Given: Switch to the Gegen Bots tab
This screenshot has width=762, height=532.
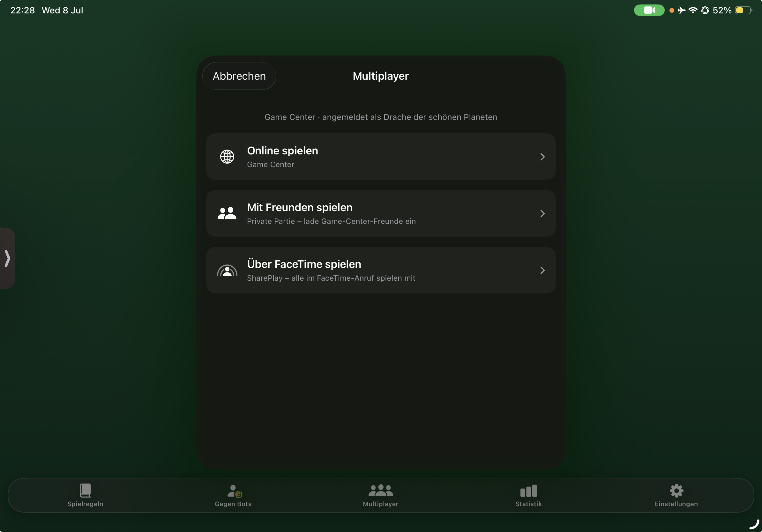Looking at the screenshot, I should [x=233, y=495].
